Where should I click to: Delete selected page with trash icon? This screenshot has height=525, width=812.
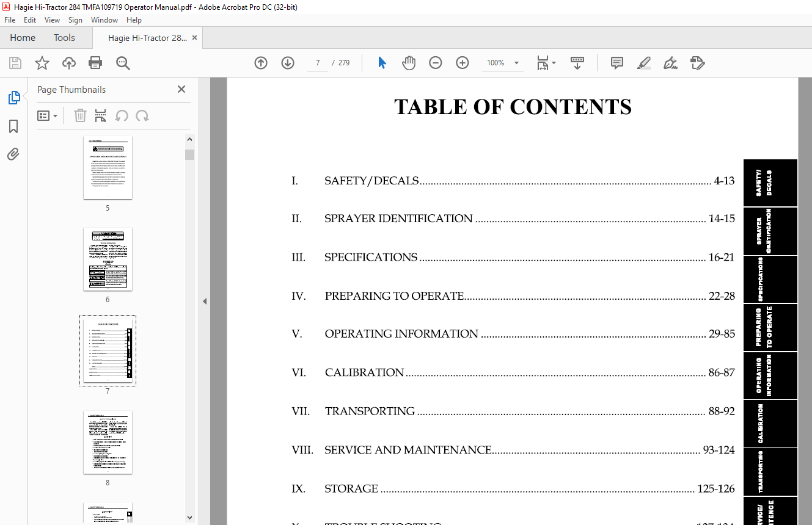(80, 115)
